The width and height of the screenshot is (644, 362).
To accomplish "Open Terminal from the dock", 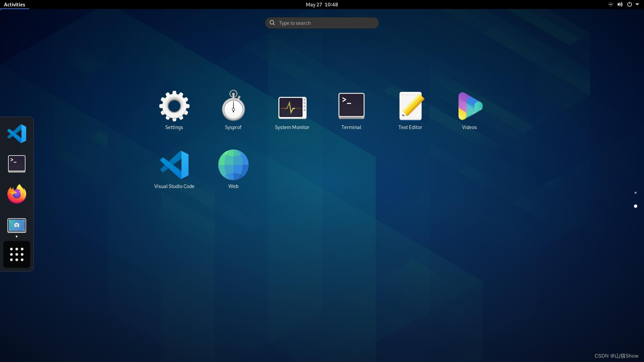I will (17, 164).
